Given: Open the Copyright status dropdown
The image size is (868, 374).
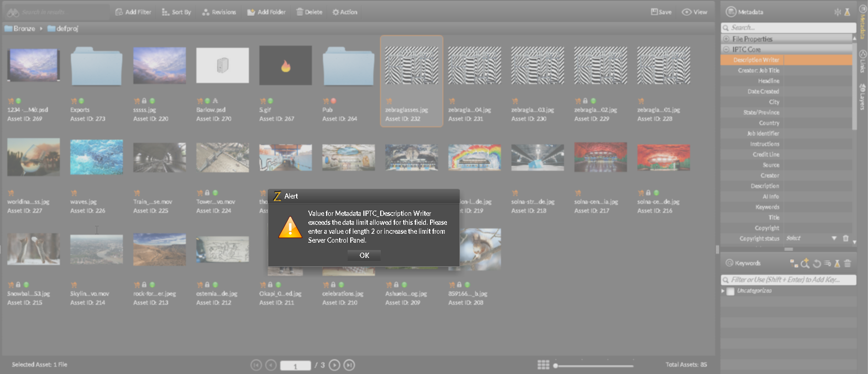Looking at the screenshot, I should pos(834,238).
